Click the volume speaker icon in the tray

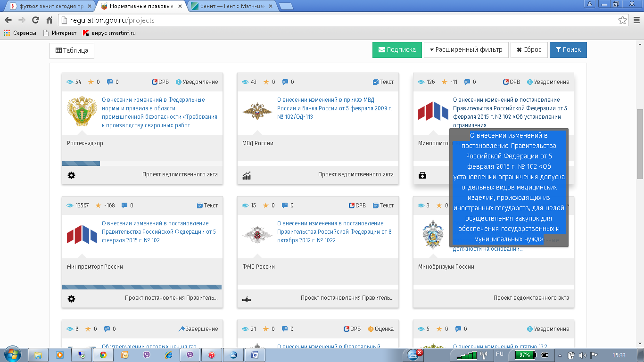pos(583,355)
